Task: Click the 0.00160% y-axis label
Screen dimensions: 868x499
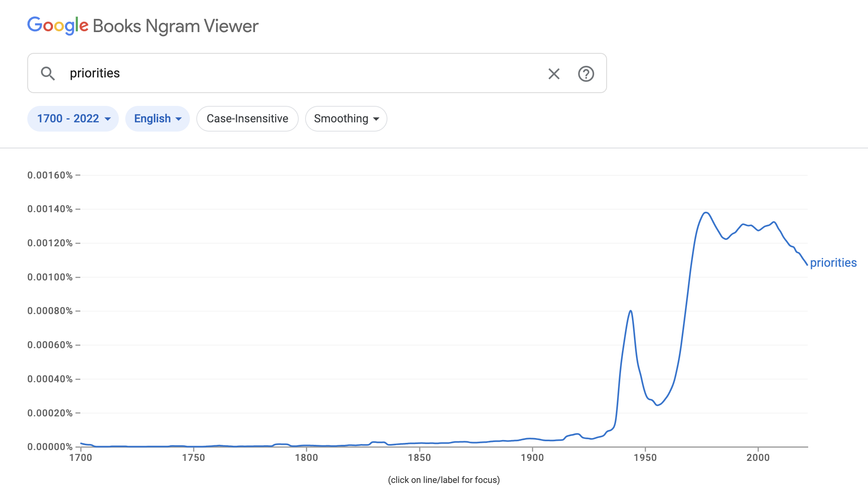Action: click(50, 175)
